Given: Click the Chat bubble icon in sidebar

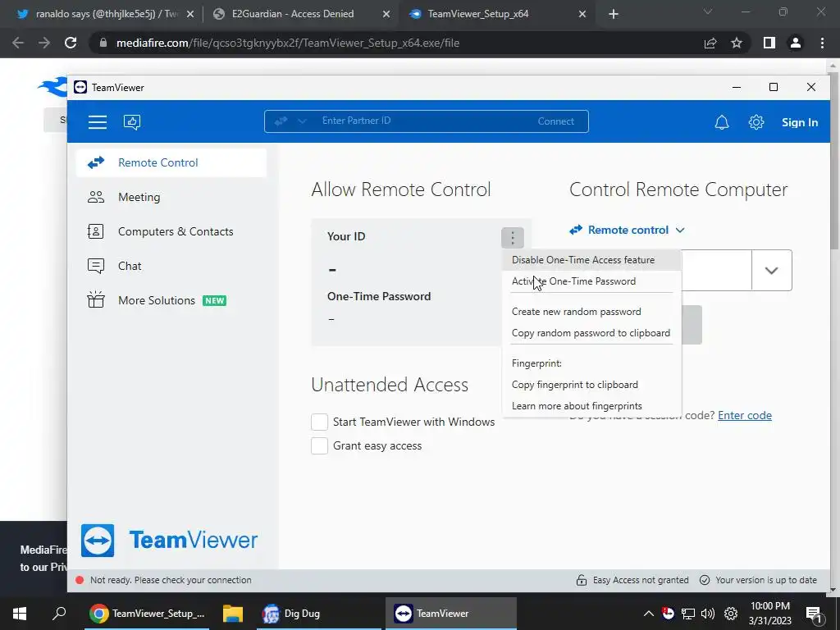Looking at the screenshot, I should pos(96,266).
